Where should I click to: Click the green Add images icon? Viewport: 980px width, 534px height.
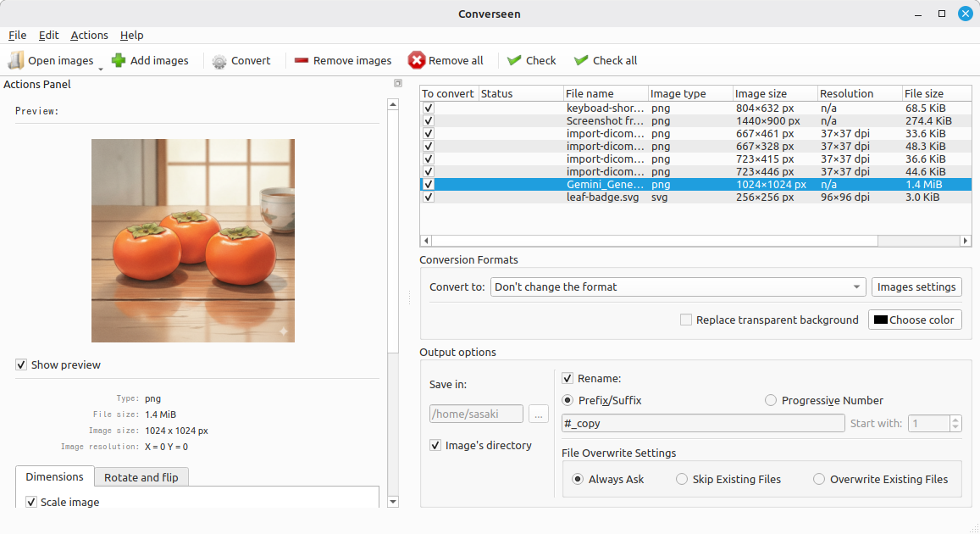pos(119,60)
